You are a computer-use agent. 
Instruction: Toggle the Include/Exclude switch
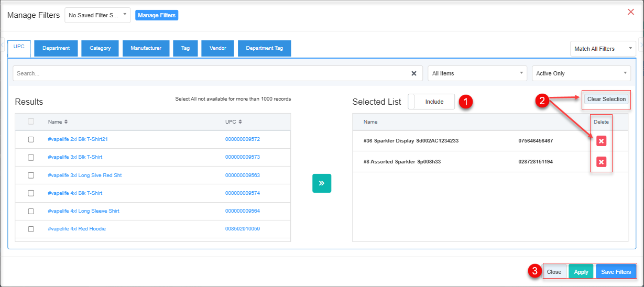click(x=431, y=102)
